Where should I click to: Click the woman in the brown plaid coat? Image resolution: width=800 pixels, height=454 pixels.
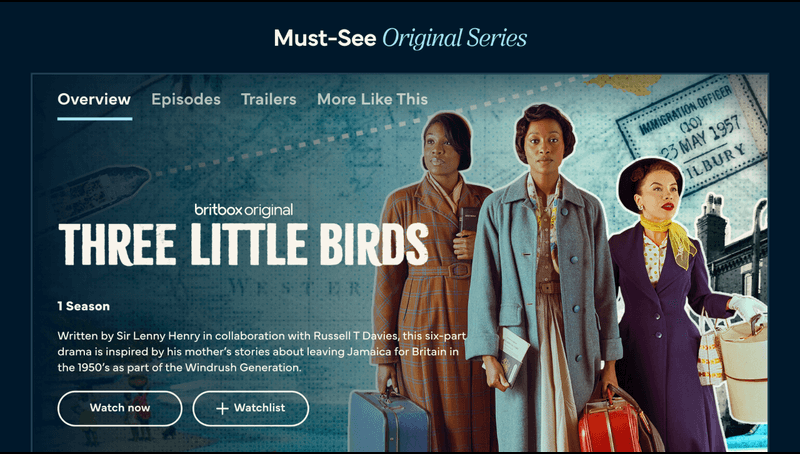pyautogui.click(x=429, y=255)
